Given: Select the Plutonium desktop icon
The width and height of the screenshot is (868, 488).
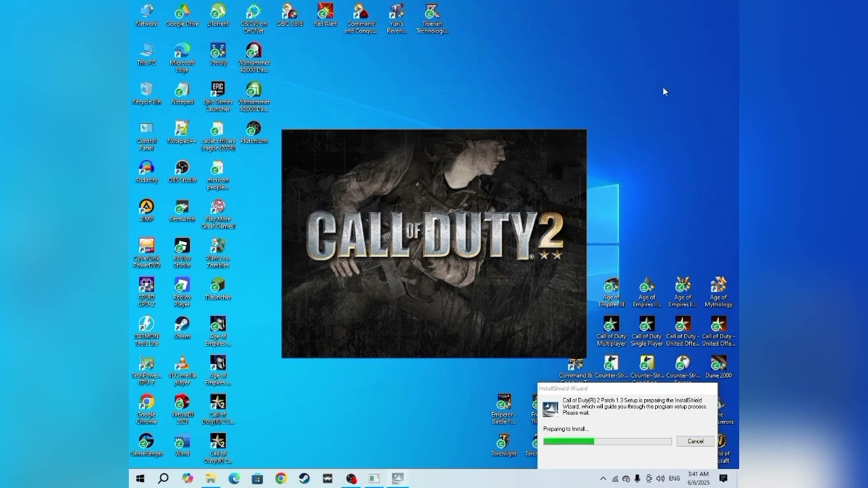Looking at the screenshot, I should pos(254,134).
